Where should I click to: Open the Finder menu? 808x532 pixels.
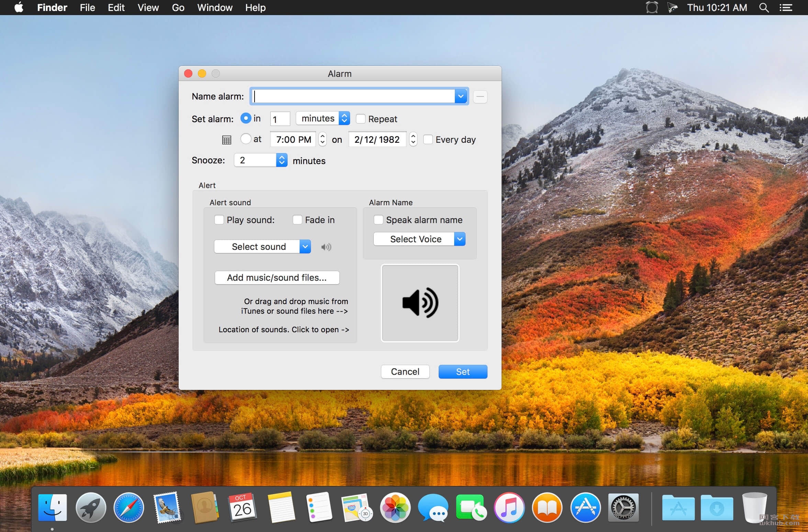52,8
